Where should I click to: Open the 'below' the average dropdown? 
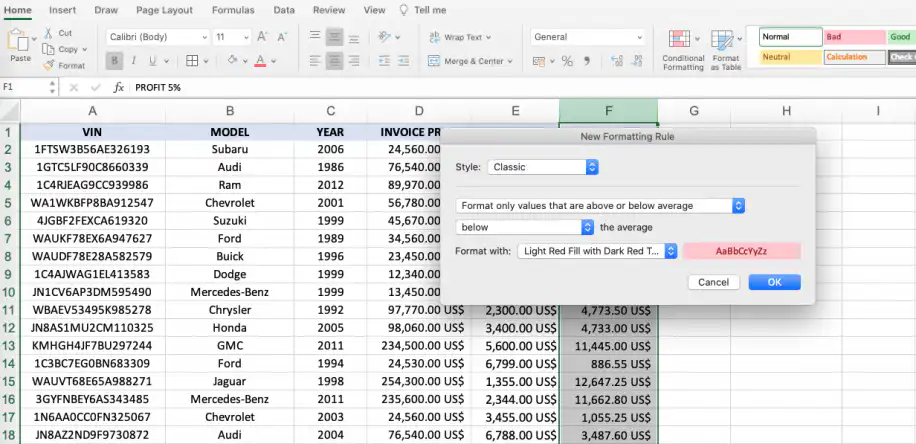click(x=525, y=227)
